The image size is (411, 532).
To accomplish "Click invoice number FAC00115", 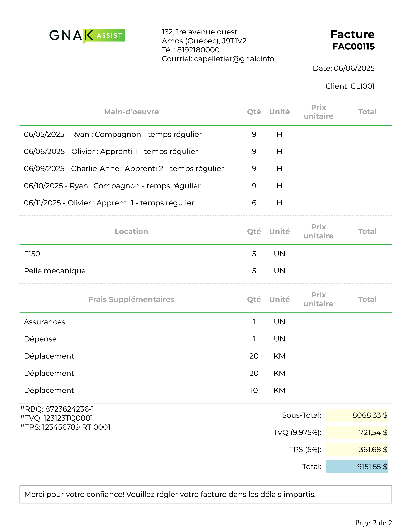I will pos(353,47).
